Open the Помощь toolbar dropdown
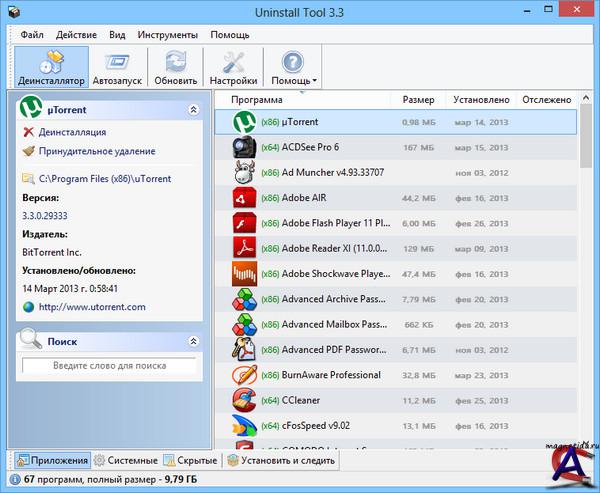Viewport: 600px width, 493px height. 294,67
